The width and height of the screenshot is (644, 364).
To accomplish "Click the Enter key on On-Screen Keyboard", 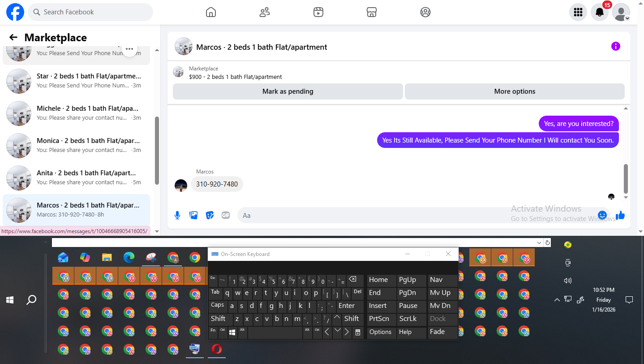I will tap(350, 306).
